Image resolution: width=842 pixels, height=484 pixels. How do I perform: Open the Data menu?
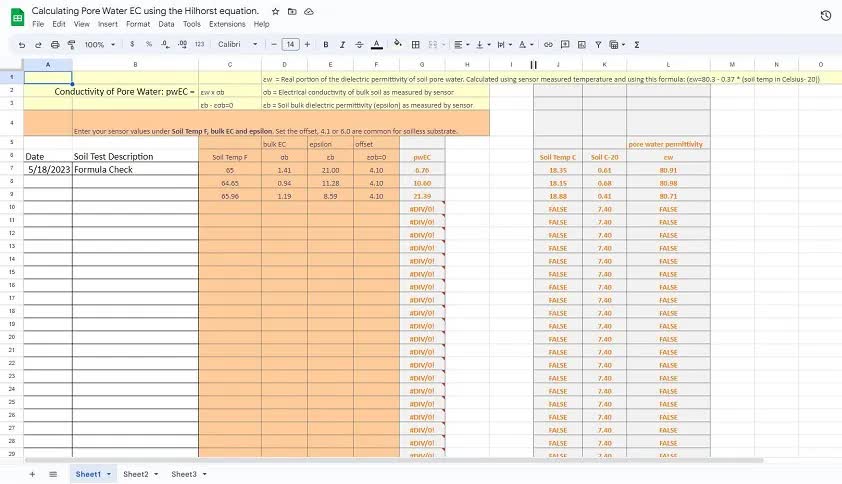(166, 24)
